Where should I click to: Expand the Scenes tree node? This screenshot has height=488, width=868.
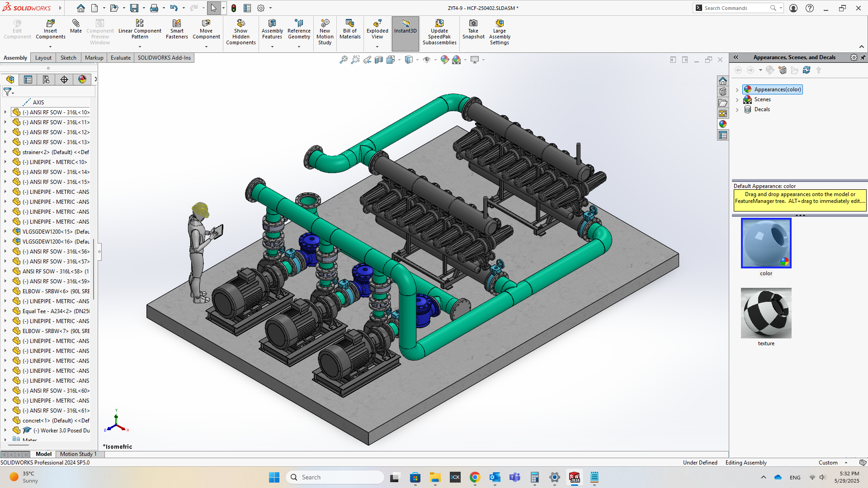(737, 99)
